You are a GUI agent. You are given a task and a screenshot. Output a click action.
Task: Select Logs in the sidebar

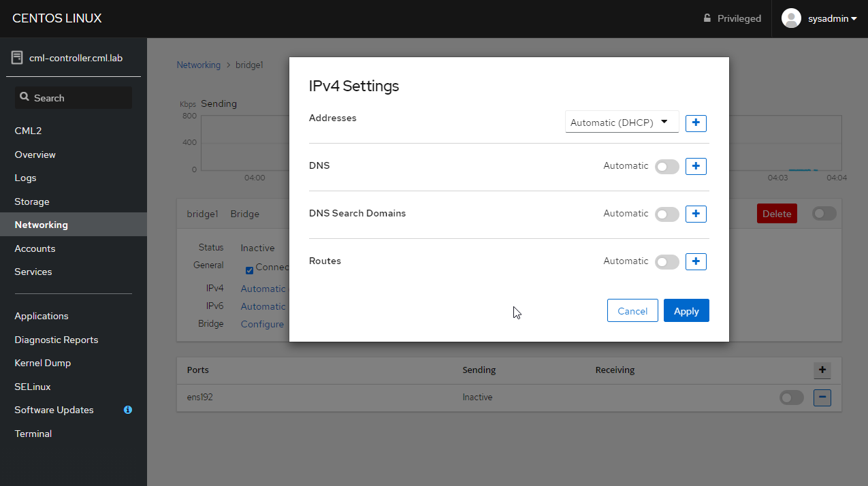pyautogui.click(x=25, y=178)
